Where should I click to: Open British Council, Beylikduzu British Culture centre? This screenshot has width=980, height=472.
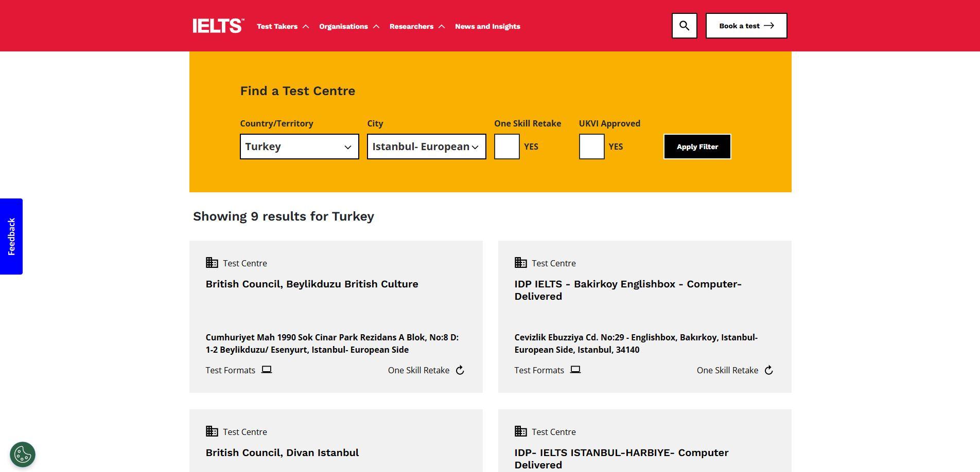pos(312,284)
